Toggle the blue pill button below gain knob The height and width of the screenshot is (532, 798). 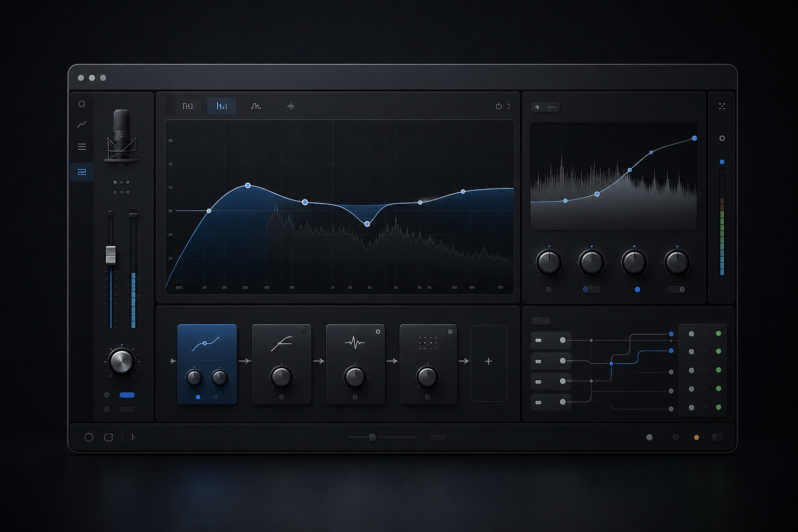(x=127, y=395)
